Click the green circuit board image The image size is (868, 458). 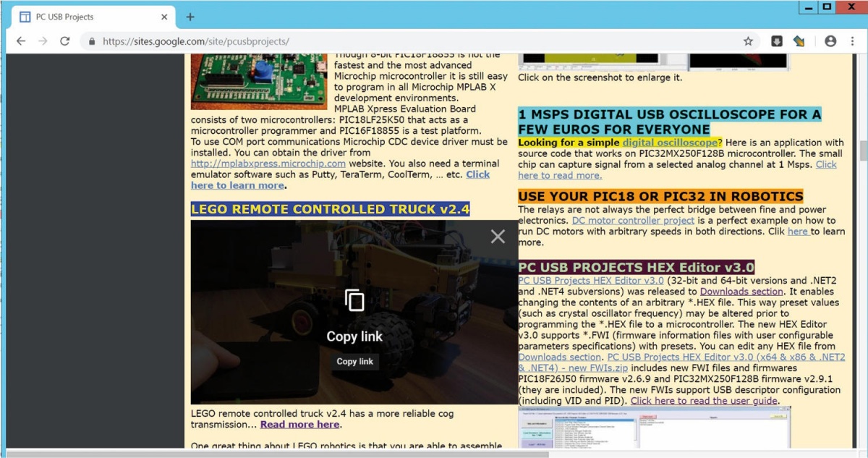[259, 80]
